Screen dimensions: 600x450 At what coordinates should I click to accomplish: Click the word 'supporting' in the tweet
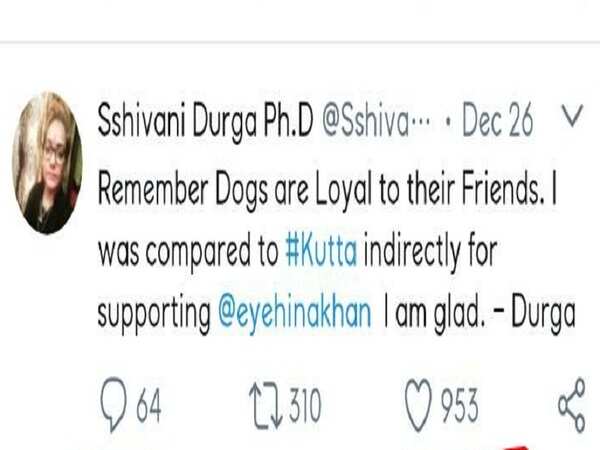154,314
